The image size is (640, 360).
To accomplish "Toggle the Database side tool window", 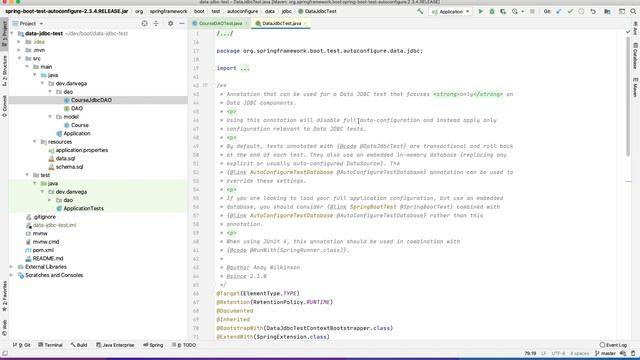I will 635,56.
